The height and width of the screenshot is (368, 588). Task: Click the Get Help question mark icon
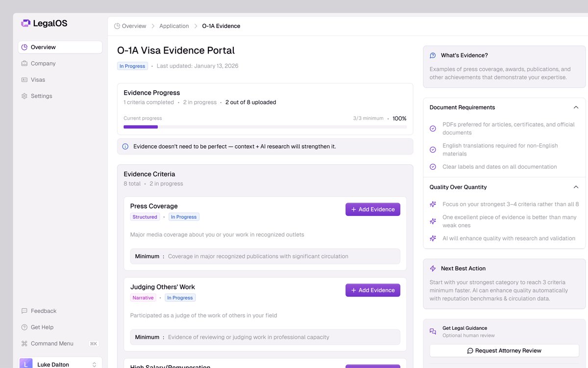(24, 327)
